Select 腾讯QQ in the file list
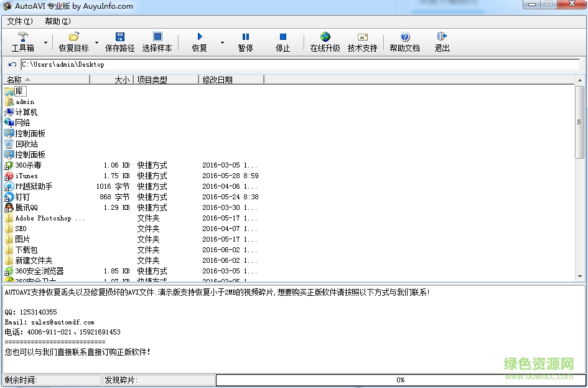The image size is (588, 388). [27, 207]
